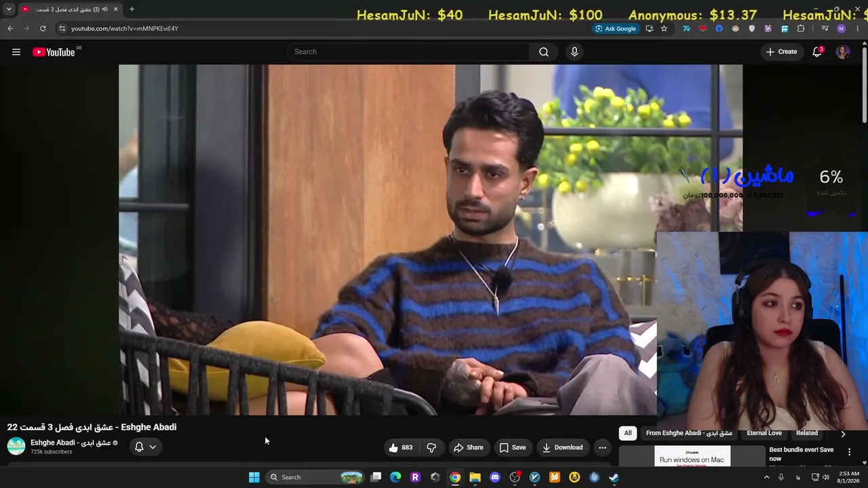Open the Parallels ad thumbnail
The height and width of the screenshot is (488, 868).
pos(692,456)
